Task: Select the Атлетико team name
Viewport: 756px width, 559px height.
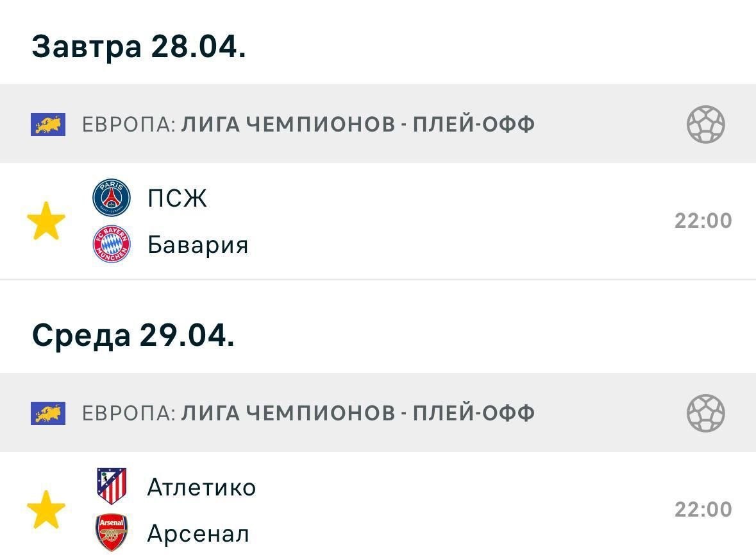Action: (x=201, y=487)
